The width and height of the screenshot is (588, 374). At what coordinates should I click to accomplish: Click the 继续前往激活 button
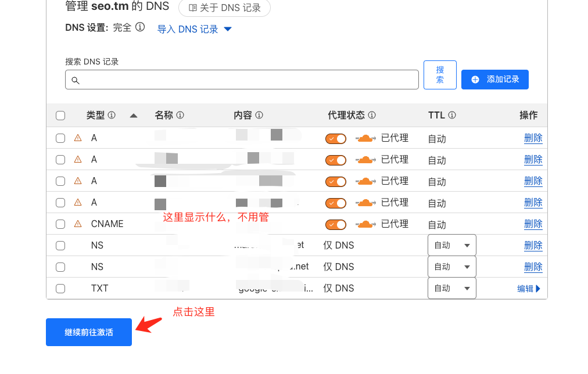click(88, 332)
